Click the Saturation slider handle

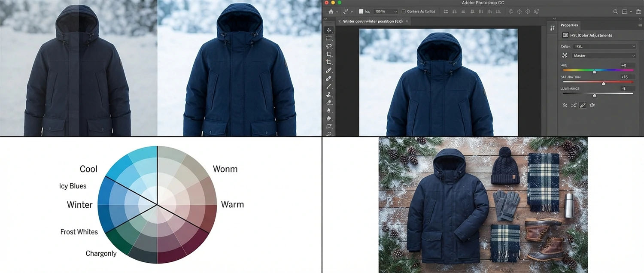(x=603, y=83)
